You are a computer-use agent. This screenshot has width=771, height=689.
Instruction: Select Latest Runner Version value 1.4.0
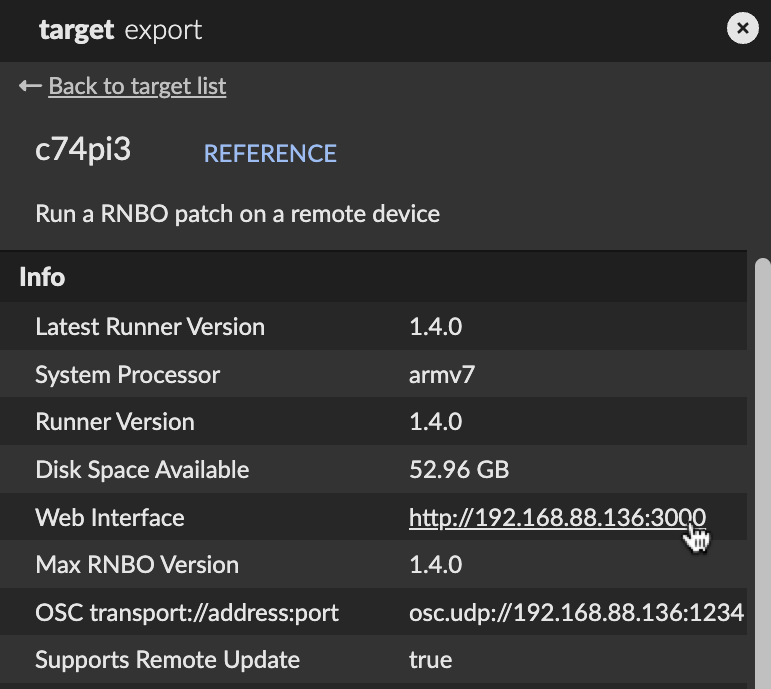[436, 327]
